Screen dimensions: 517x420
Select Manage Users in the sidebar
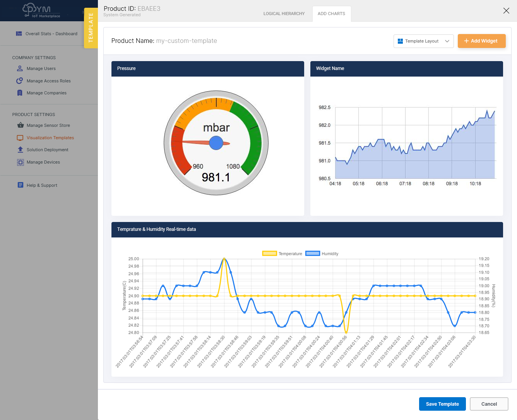[41, 68]
